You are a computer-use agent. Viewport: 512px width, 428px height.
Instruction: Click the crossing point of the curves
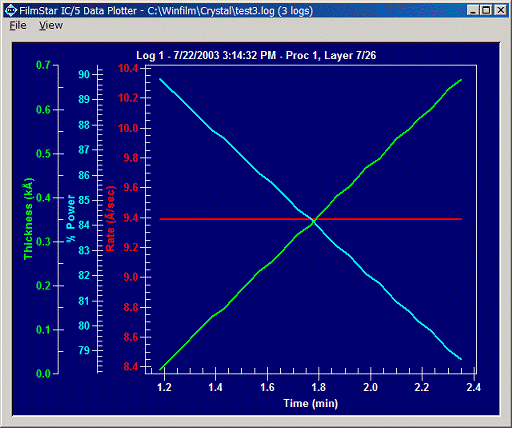point(314,220)
